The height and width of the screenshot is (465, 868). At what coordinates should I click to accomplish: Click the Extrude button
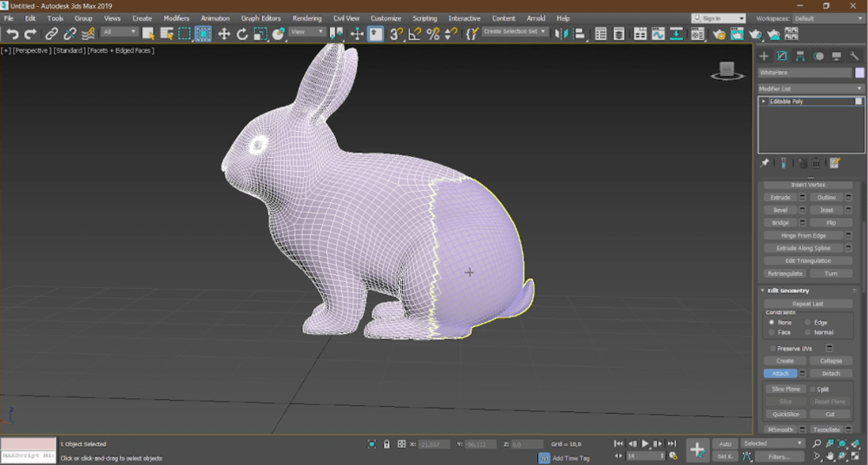click(780, 198)
